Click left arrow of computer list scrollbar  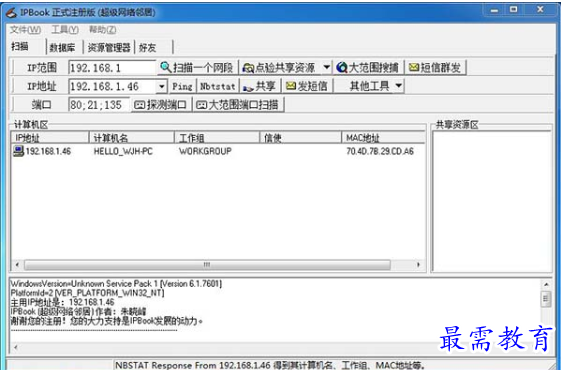(17, 265)
